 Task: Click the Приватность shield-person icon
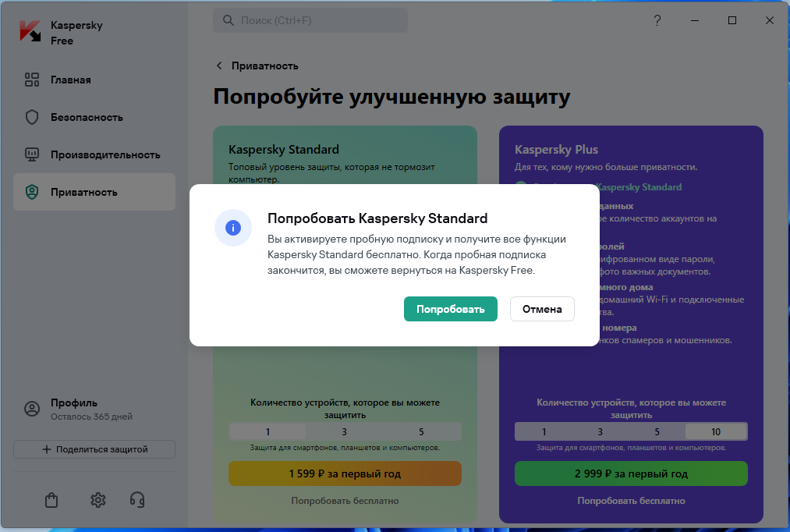32,192
